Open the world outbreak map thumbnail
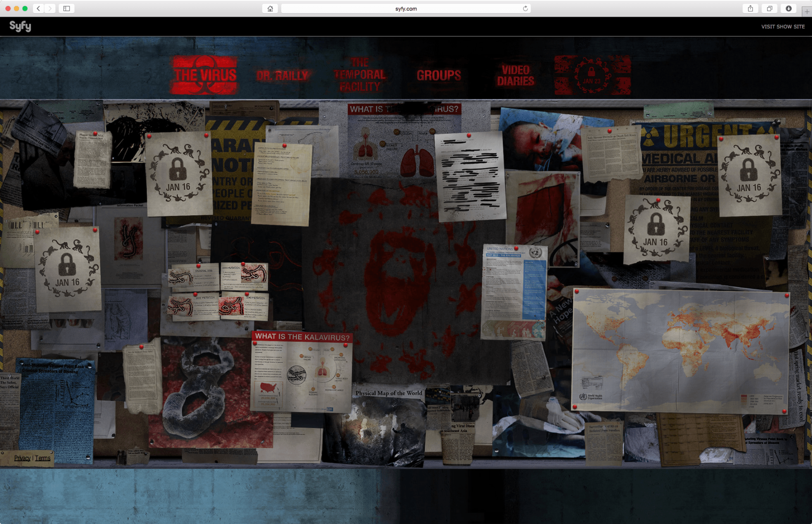The height and width of the screenshot is (524, 812). point(680,351)
